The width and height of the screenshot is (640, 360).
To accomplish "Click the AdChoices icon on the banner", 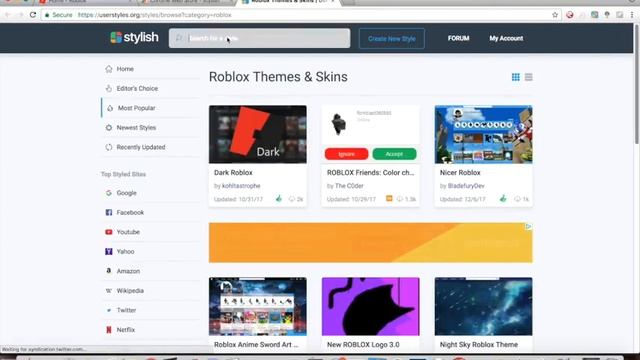I will [528, 227].
